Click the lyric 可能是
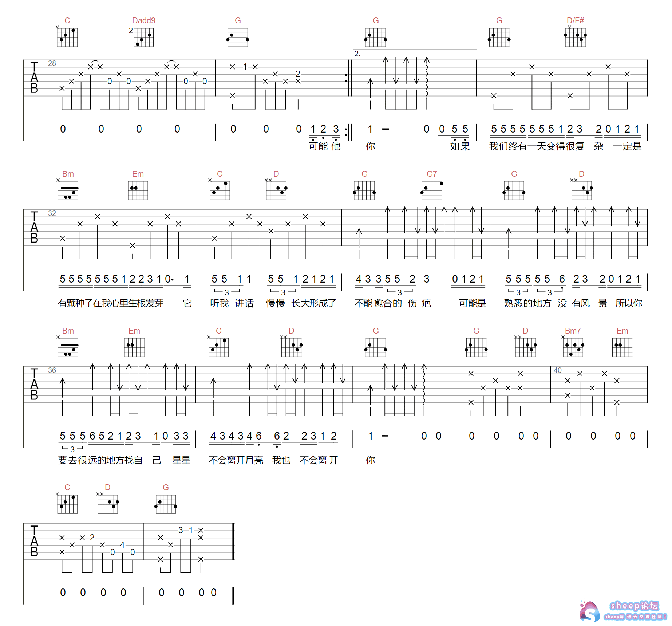 (473, 303)
